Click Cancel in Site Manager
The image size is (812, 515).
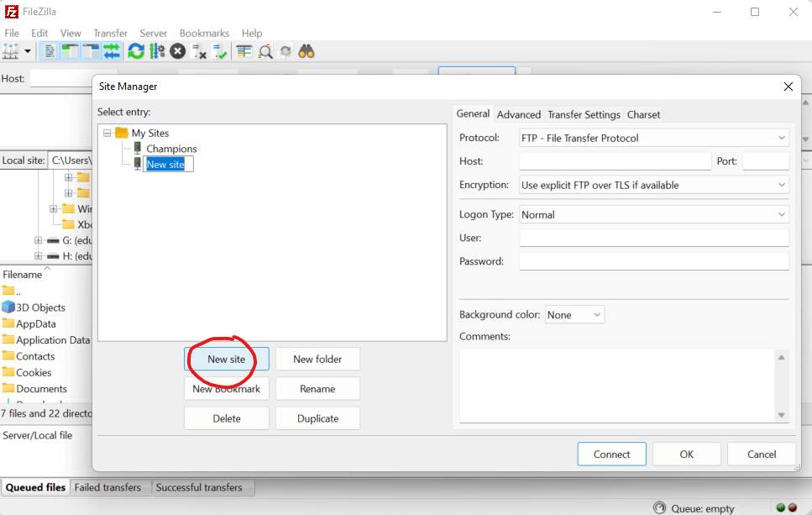[x=762, y=455]
